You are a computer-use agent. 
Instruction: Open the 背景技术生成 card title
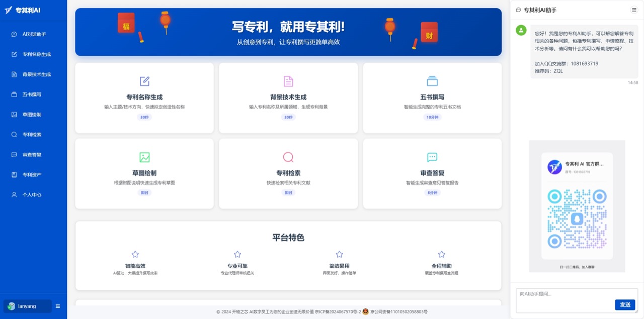288,97
